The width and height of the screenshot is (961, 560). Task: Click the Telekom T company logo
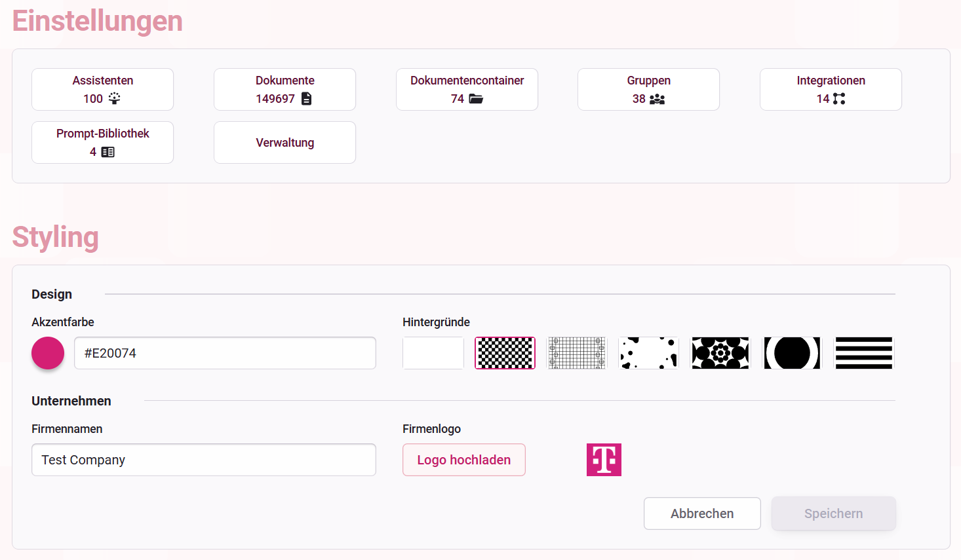click(x=604, y=460)
